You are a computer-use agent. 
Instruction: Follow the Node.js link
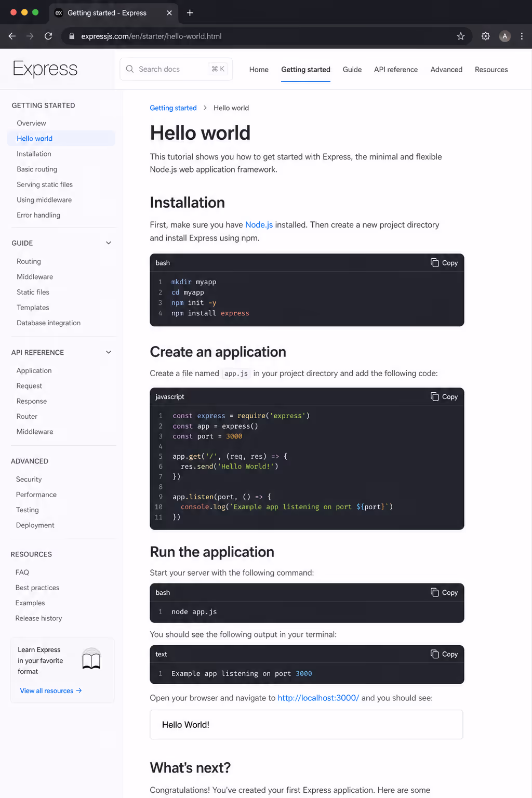259,225
